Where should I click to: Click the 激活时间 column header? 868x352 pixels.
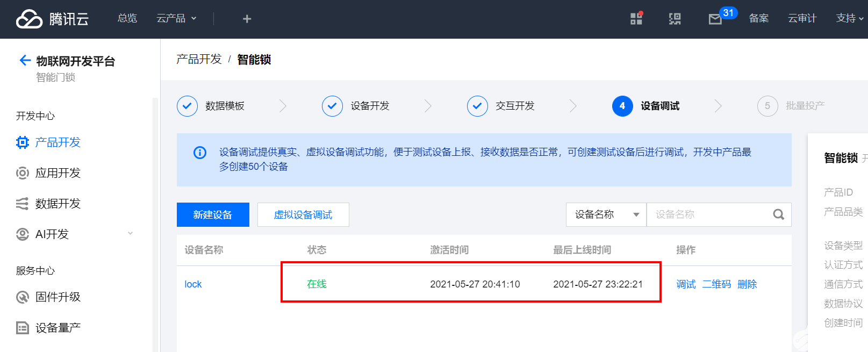(449, 250)
